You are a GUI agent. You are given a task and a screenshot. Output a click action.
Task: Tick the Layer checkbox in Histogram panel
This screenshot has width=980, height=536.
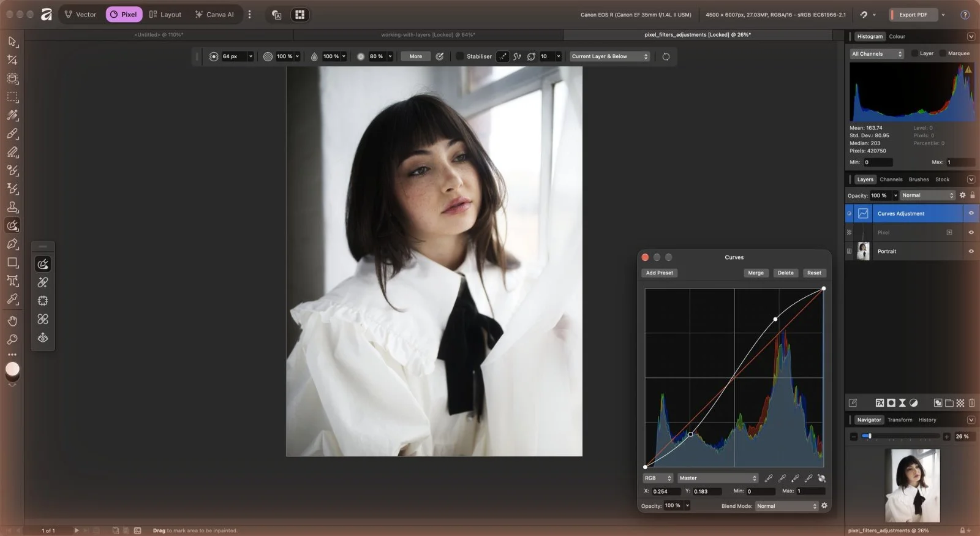coord(914,53)
